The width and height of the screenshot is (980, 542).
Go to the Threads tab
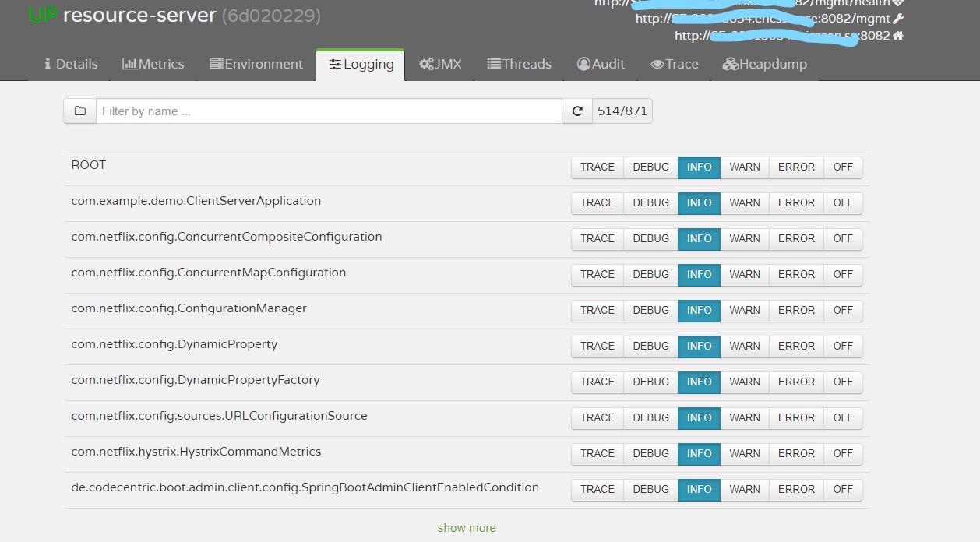point(520,64)
